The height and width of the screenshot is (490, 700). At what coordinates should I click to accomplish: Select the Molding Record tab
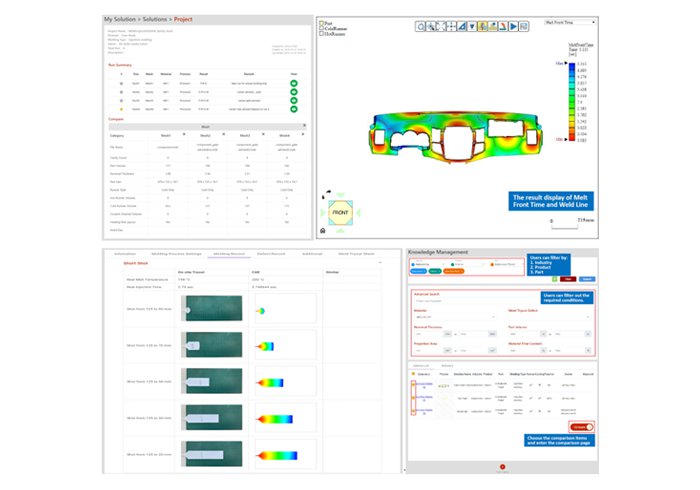click(229, 253)
